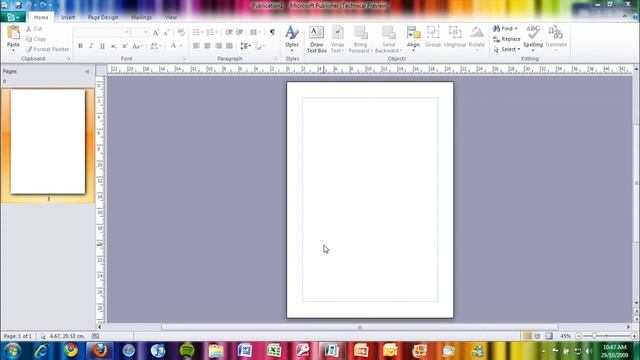The height and width of the screenshot is (360, 640).
Task: Open the File backstage menu button
Action: click(13, 17)
